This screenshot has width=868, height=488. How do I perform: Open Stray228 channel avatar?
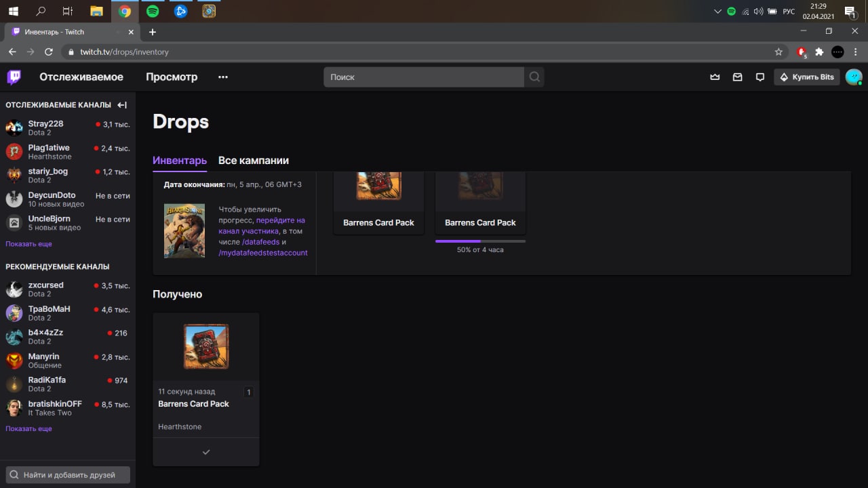pyautogui.click(x=14, y=127)
